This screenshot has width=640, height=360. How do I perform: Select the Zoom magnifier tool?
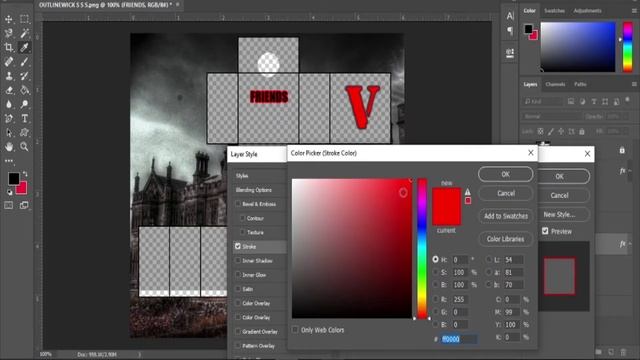point(24,147)
